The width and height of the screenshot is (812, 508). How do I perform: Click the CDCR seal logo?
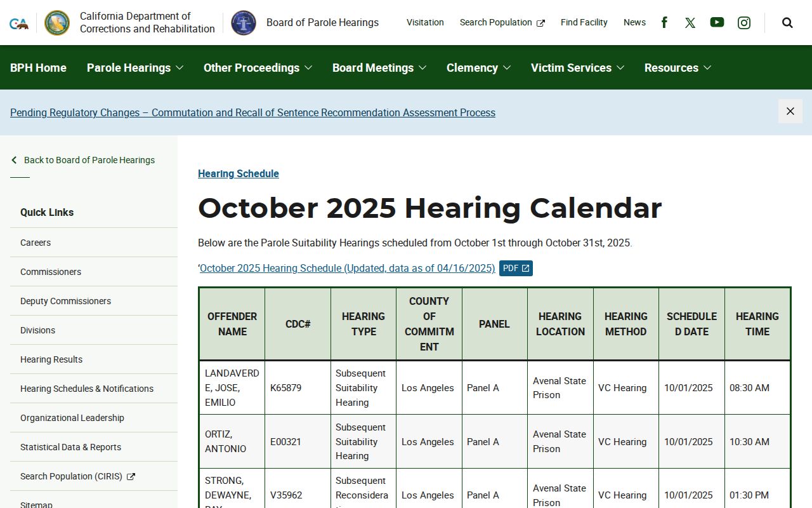[57, 23]
